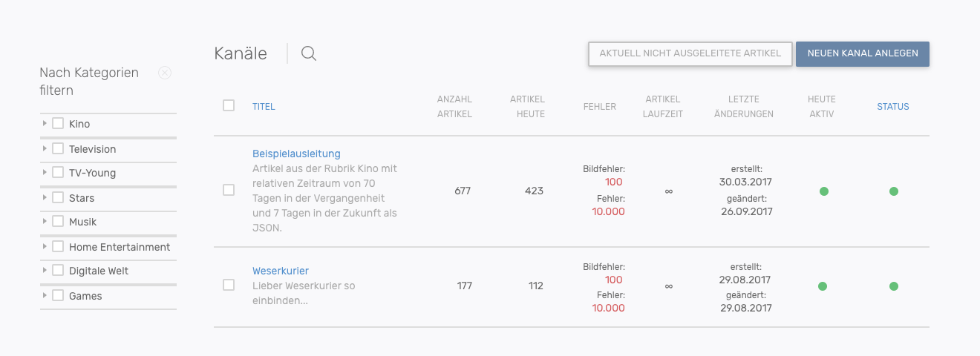Clear the category filter with the X icon
Screen dimensions: 980x356
click(165, 73)
